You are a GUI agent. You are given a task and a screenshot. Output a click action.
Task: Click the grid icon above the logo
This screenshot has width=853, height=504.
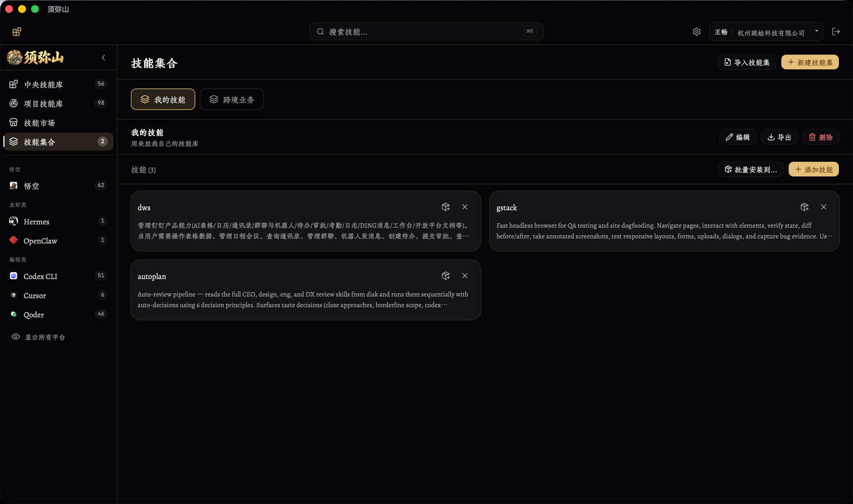pyautogui.click(x=17, y=32)
